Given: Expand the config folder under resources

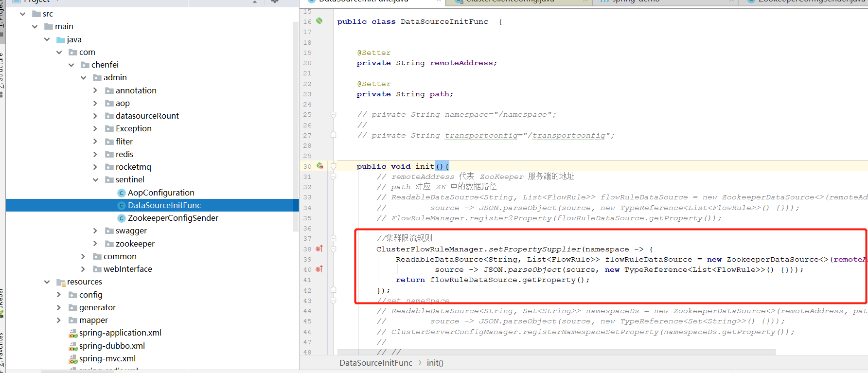Looking at the screenshot, I should tap(59, 295).
